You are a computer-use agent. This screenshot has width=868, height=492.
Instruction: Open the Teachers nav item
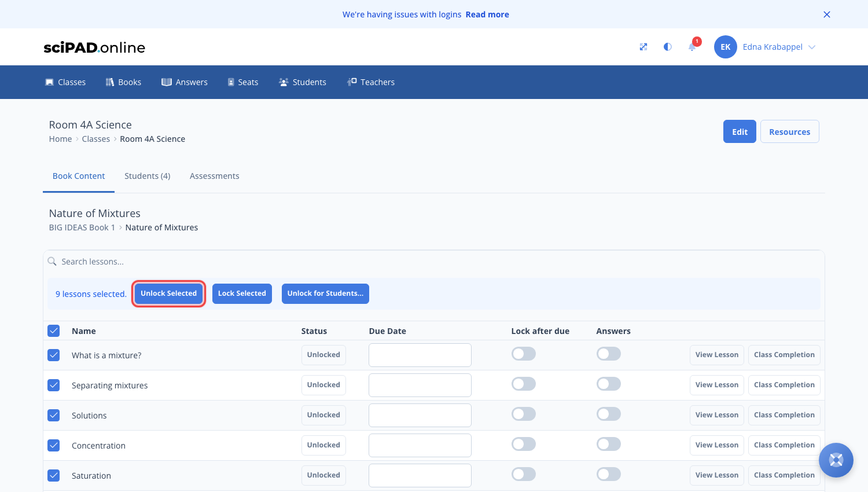pyautogui.click(x=371, y=82)
